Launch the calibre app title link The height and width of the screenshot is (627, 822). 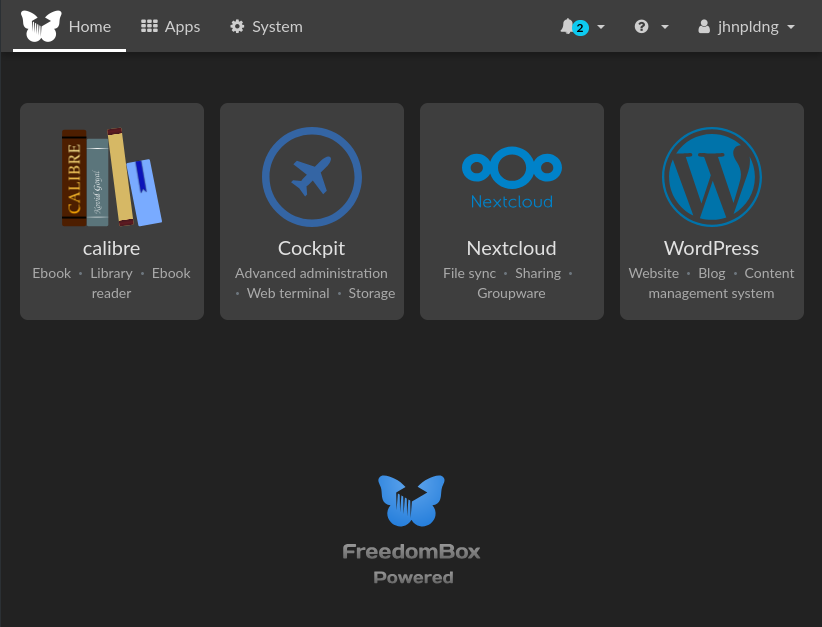click(x=112, y=248)
